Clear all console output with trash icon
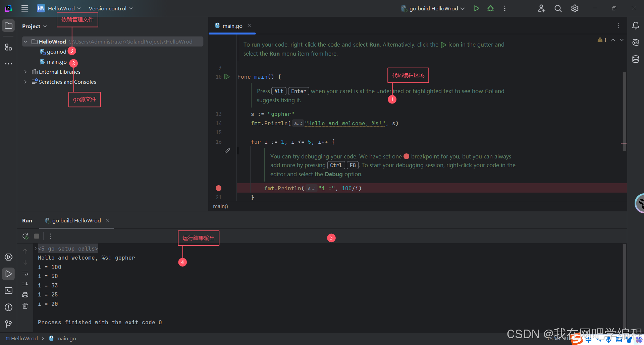 [25, 306]
